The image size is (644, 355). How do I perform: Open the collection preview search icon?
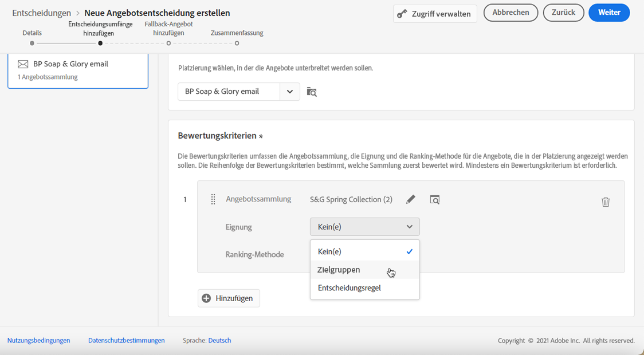click(435, 199)
